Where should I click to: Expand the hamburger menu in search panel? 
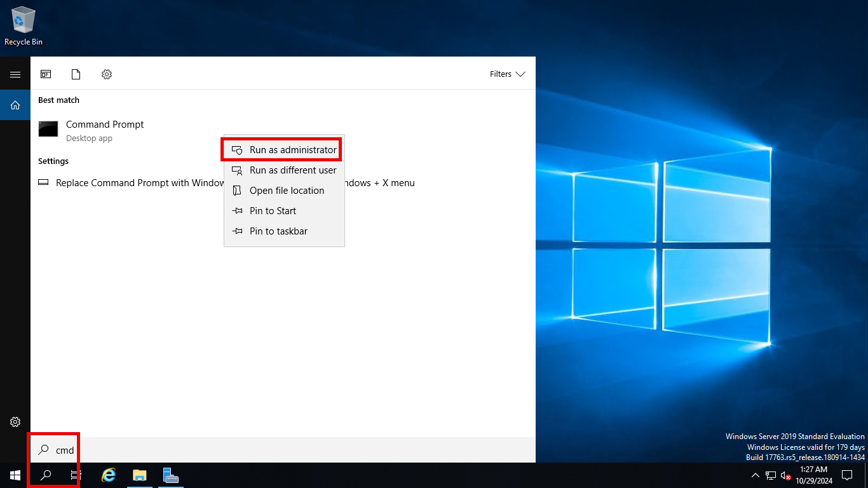(x=15, y=74)
